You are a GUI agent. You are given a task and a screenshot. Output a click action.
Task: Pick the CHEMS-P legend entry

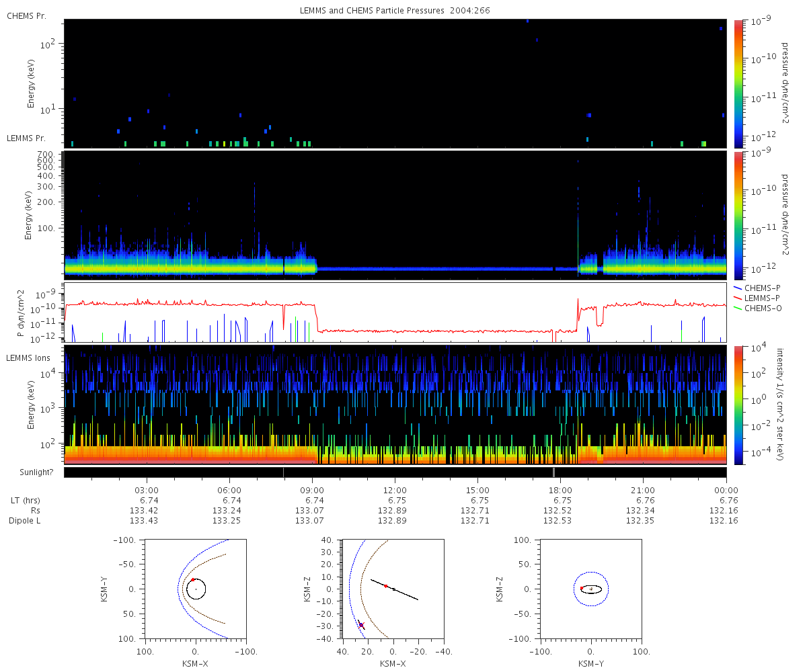click(x=756, y=288)
